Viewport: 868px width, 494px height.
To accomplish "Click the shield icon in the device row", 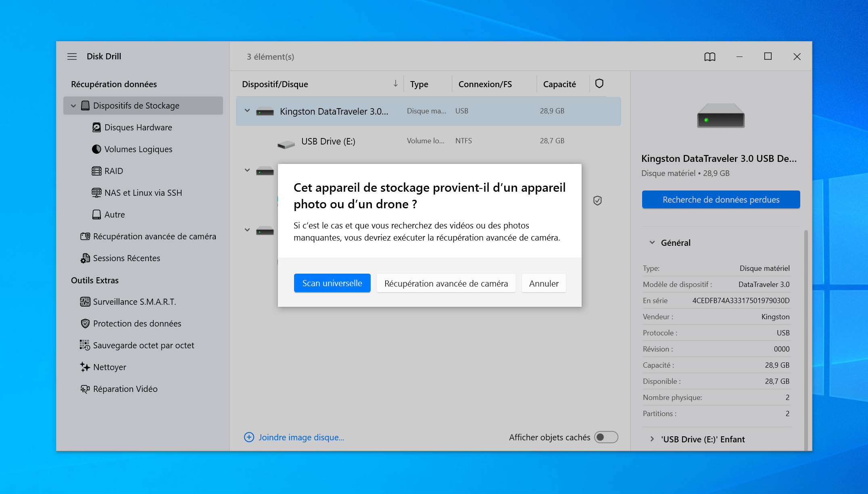I will coord(597,201).
